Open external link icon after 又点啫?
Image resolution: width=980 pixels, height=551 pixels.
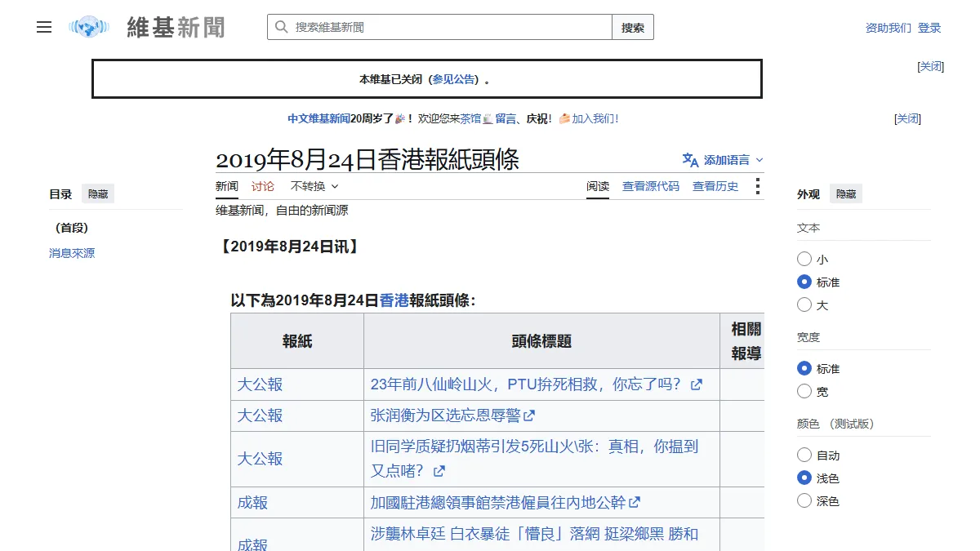coord(439,471)
